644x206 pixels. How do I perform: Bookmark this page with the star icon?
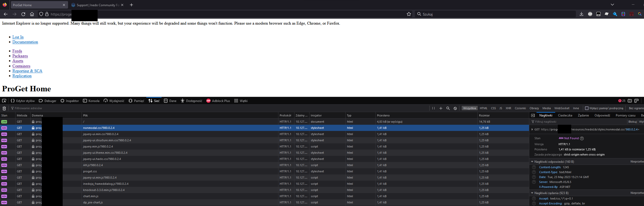[409, 14]
